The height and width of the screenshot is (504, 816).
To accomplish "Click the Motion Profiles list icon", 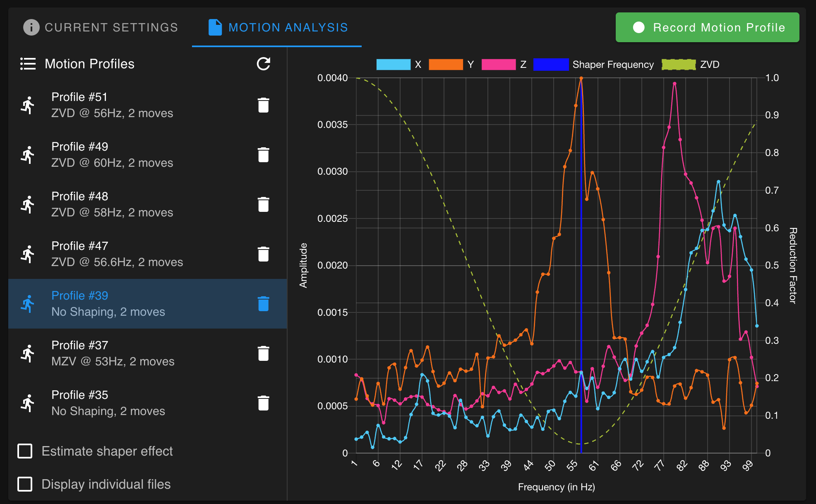I will coord(28,64).
